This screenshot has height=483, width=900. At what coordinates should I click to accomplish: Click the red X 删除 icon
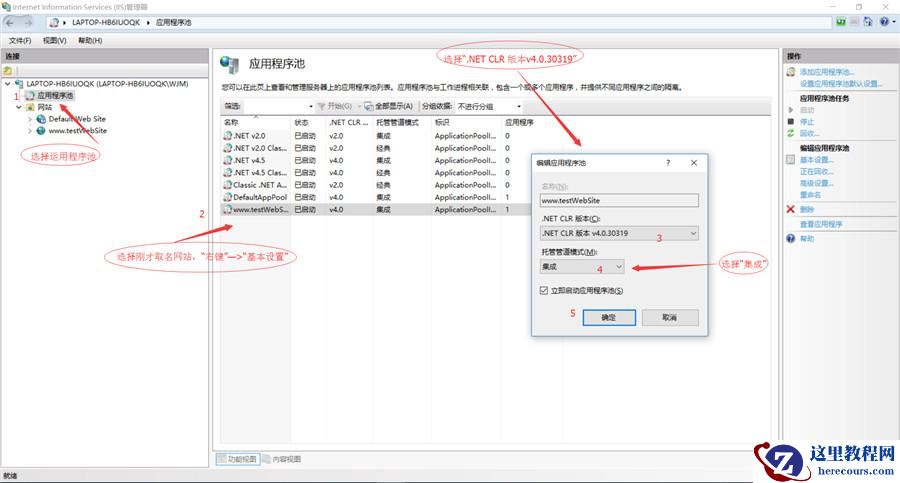[x=791, y=210]
